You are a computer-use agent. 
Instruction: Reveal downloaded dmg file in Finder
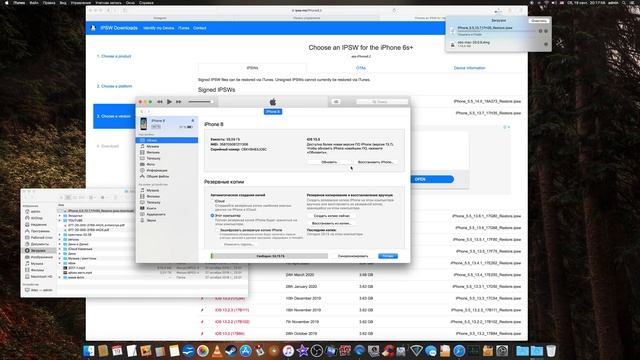click(546, 44)
